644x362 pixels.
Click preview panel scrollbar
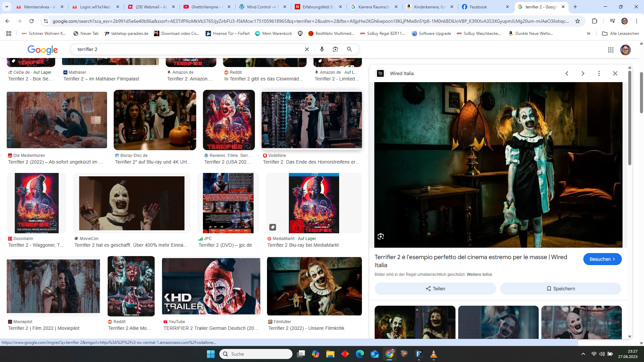[630, 117]
